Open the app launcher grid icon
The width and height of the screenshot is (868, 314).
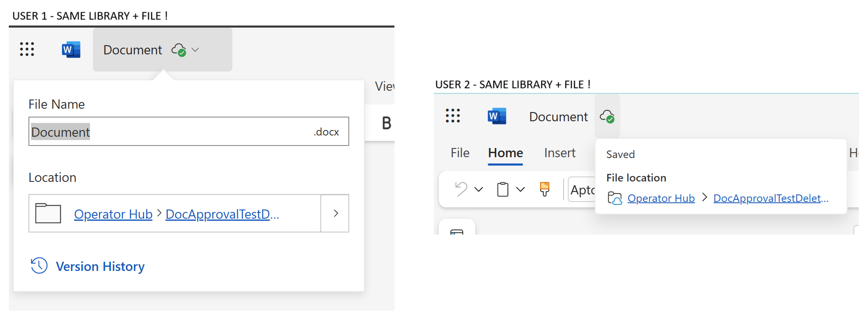27,49
